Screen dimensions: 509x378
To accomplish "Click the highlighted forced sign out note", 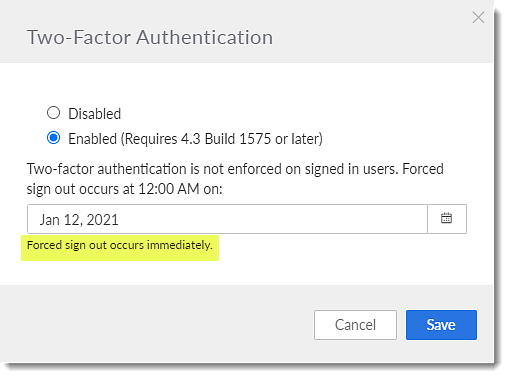I will coord(120,246).
